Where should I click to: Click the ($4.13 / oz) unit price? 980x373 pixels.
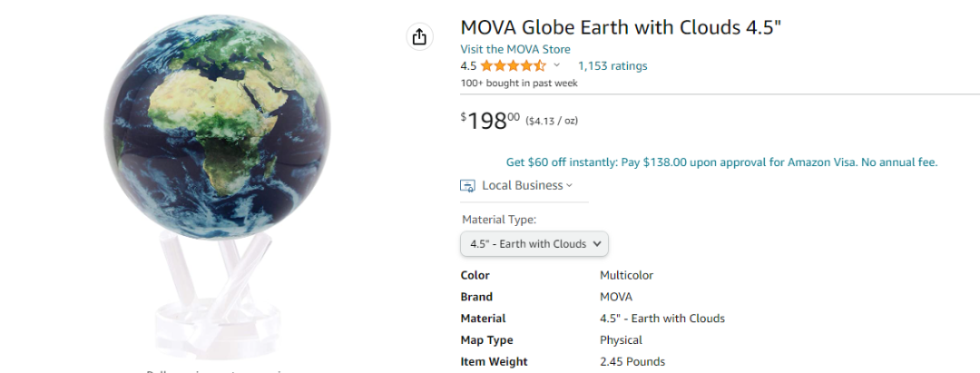click(552, 121)
